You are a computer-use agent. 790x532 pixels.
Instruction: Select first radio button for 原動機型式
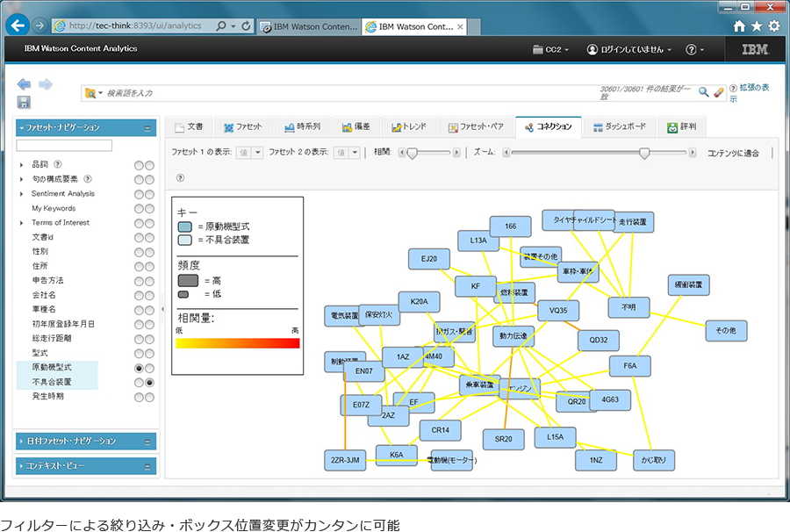tap(139, 368)
